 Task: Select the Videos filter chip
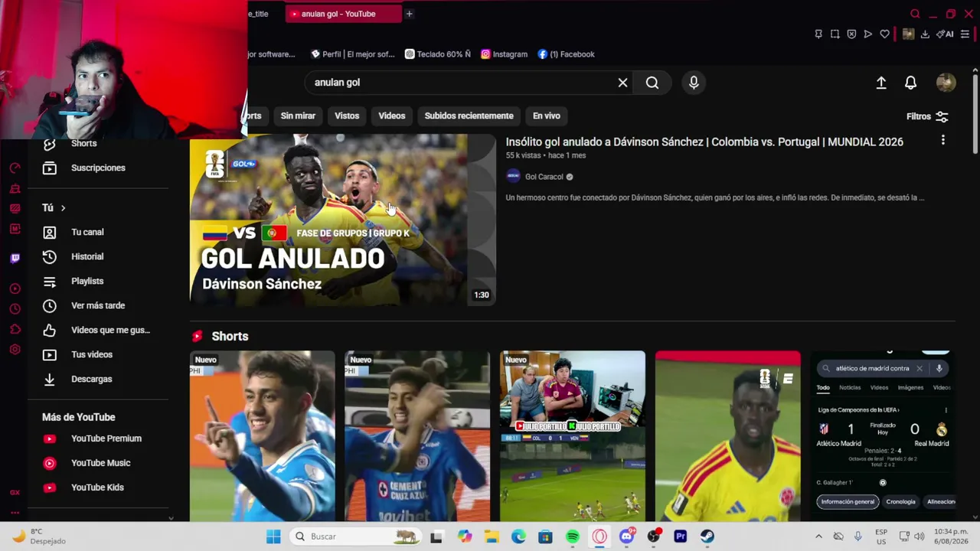pyautogui.click(x=392, y=116)
